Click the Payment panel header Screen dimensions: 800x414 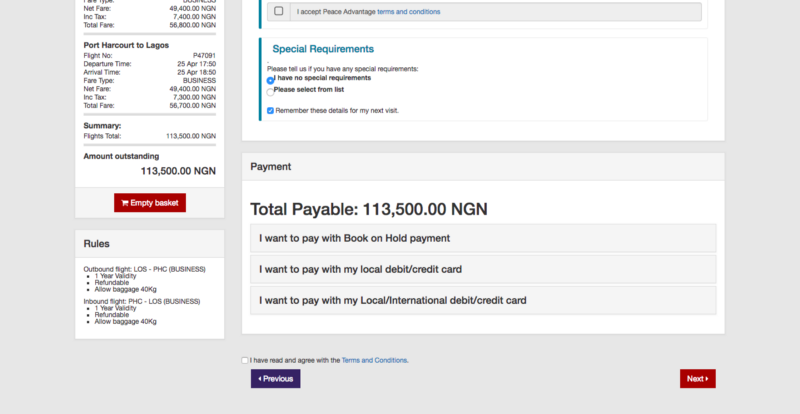pos(483,167)
